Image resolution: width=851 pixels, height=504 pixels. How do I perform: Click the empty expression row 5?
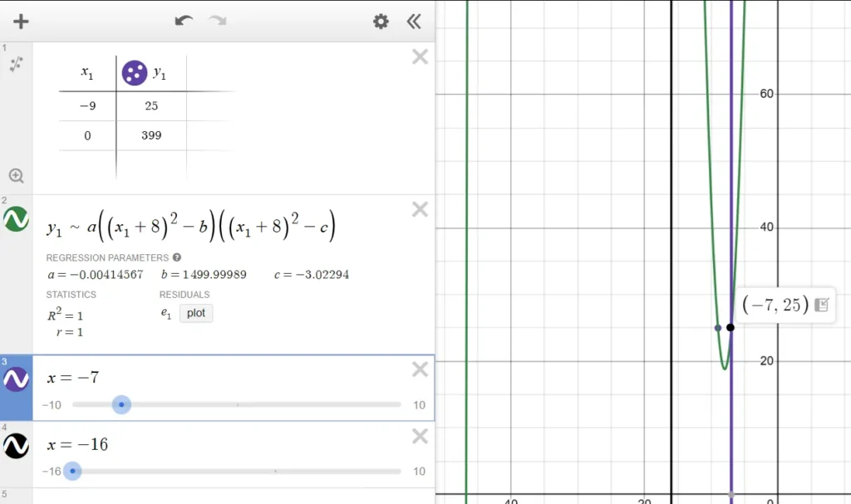[233, 496]
